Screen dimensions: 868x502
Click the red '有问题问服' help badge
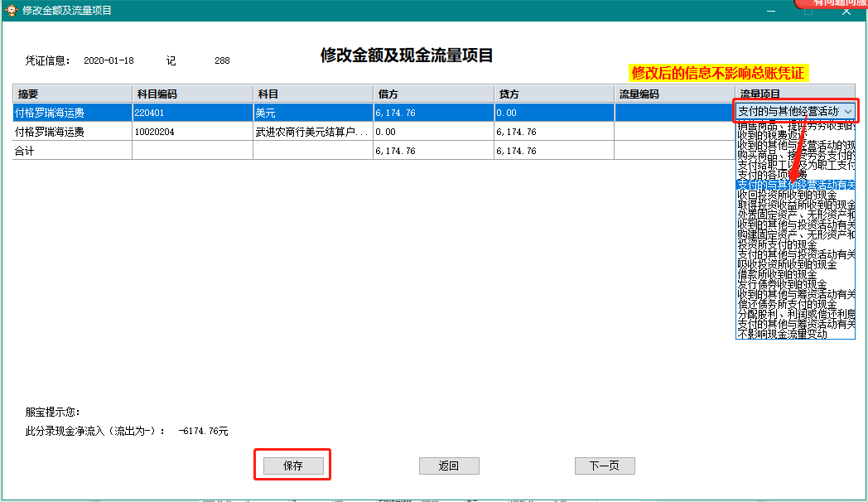tap(832, 4)
